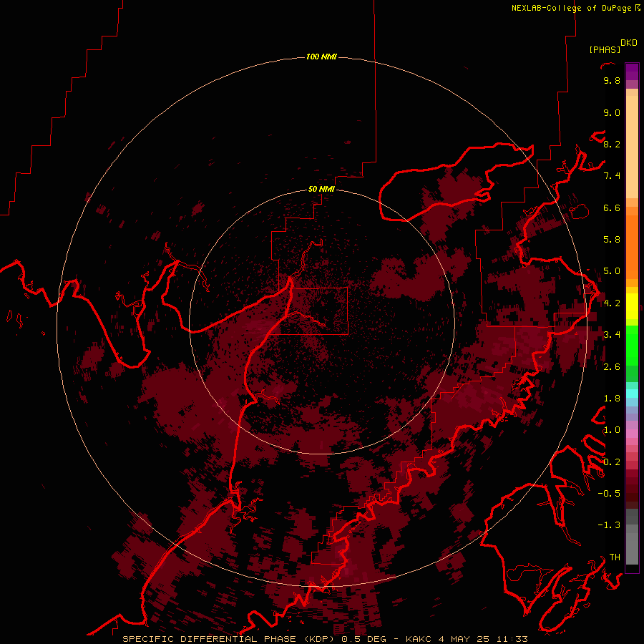Image resolution: width=644 pixels, height=644 pixels.
Task: Click the "6.6" scale value
Action: (x=612, y=208)
